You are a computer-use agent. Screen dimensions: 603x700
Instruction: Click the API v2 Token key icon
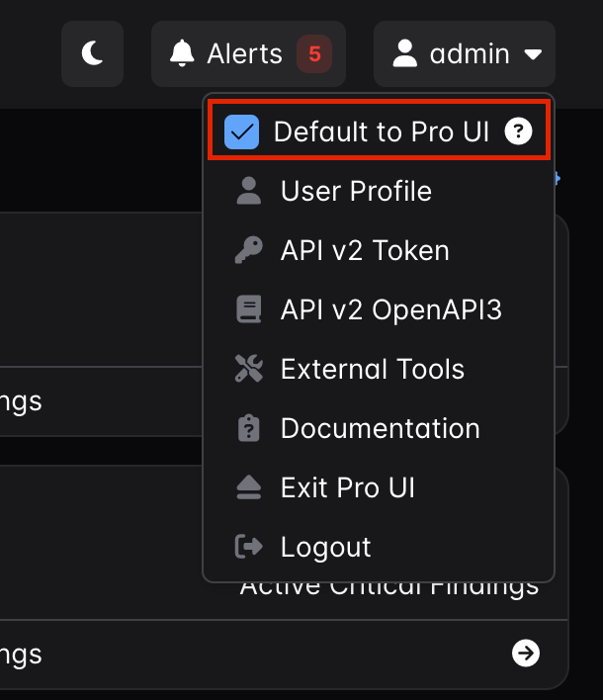(x=249, y=250)
